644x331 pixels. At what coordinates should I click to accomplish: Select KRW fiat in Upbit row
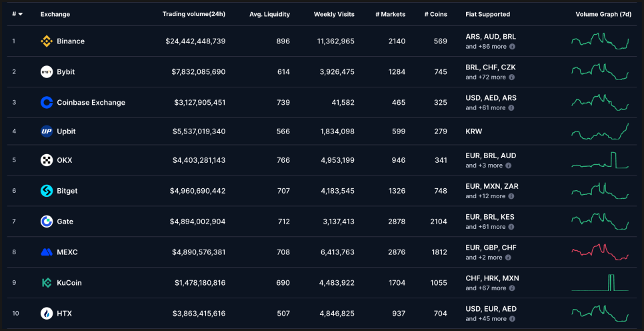click(x=474, y=131)
